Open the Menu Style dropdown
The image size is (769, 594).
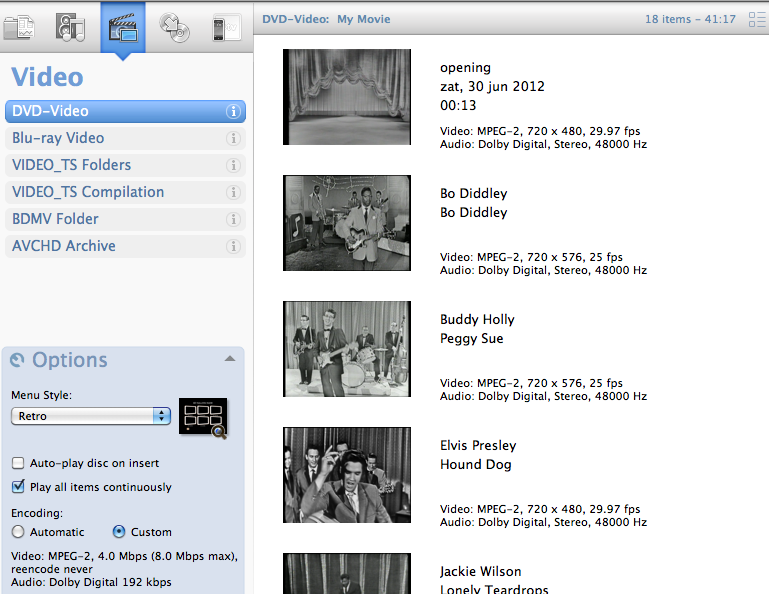tap(91, 416)
